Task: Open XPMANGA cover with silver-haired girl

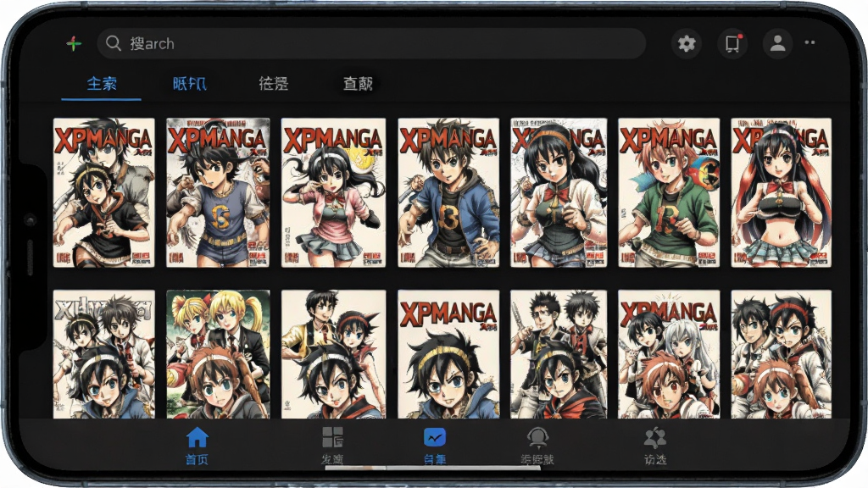Action: tap(669, 354)
